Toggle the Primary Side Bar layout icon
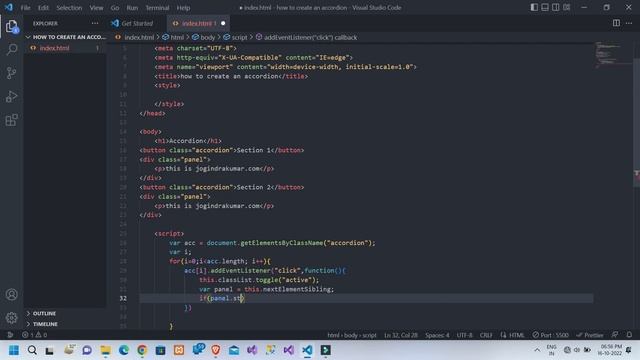Viewport: 640px width, 360px height. 534,7
